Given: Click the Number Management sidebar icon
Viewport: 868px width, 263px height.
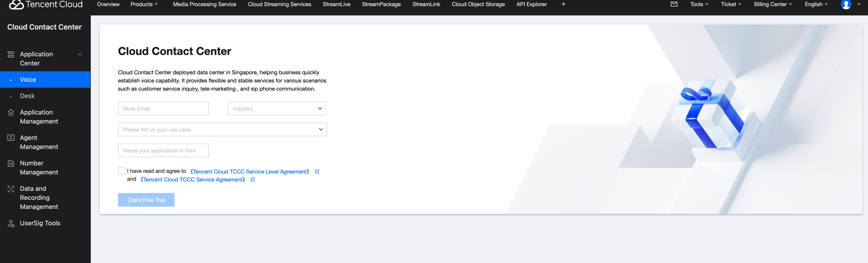Looking at the screenshot, I should pos(11,164).
